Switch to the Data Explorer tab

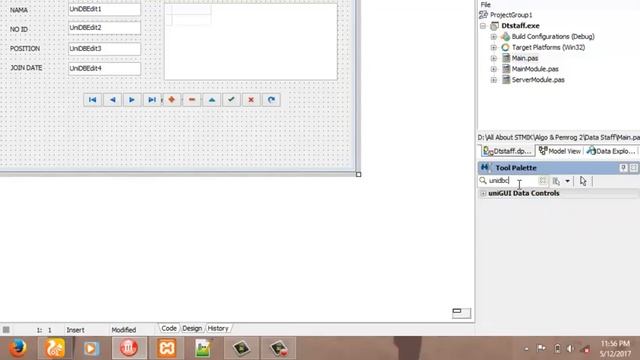611,151
